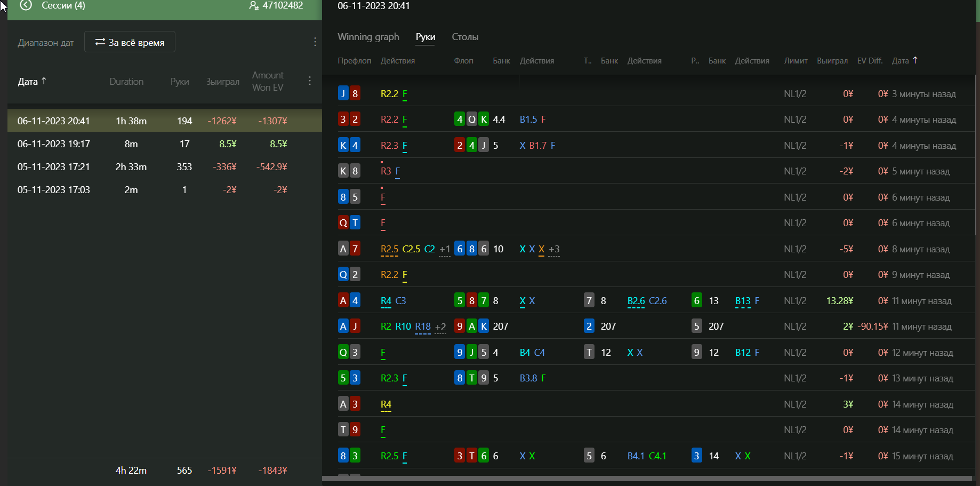Open hand with hole cards A 7

coord(656,249)
